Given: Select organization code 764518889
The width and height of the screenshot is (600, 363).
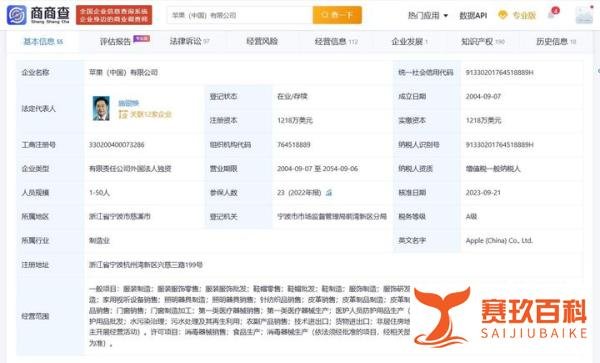Looking at the screenshot, I should point(294,145).
